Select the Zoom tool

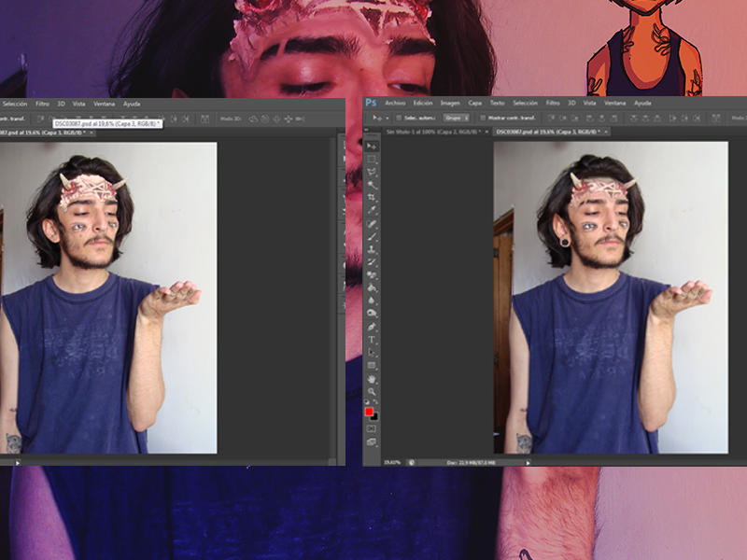372,392
